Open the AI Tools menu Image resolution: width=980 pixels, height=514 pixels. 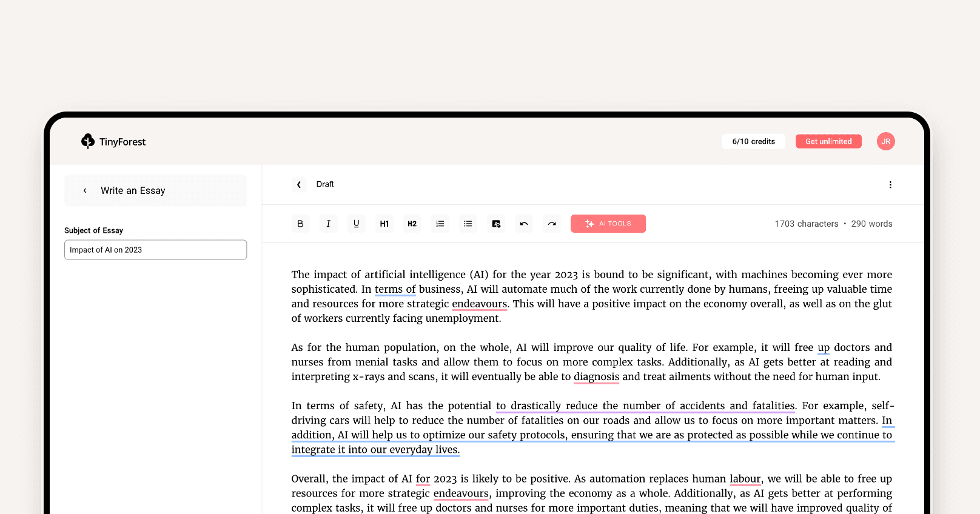(608, 224)
